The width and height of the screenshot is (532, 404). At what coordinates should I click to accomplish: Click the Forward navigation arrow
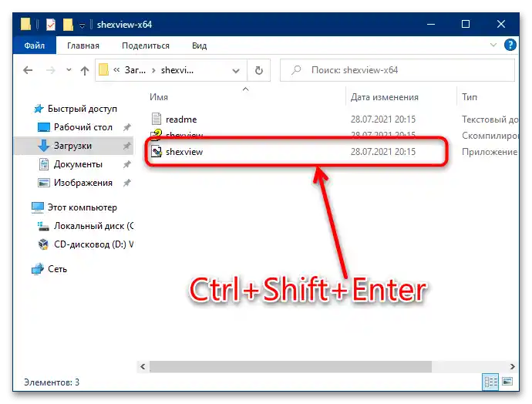pyautogui.click(x=51, y=70)
